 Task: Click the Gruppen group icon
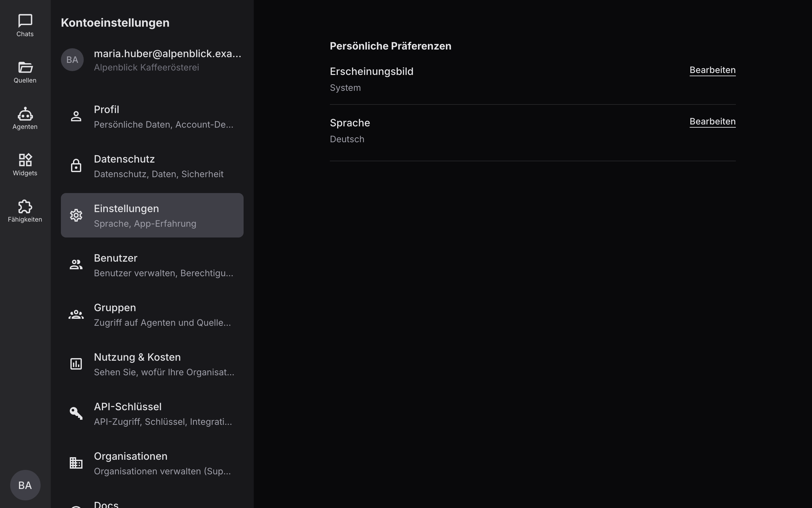[76, 314]
